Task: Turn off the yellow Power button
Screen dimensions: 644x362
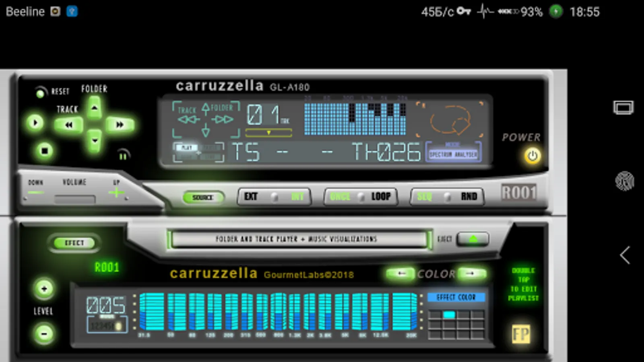Action: [x=532, y=156]
